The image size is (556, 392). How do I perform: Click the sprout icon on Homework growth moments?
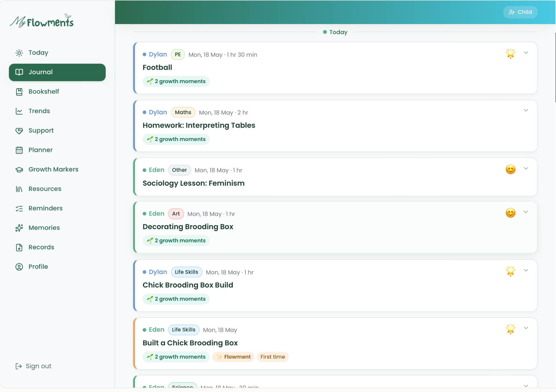pos(150,139)
